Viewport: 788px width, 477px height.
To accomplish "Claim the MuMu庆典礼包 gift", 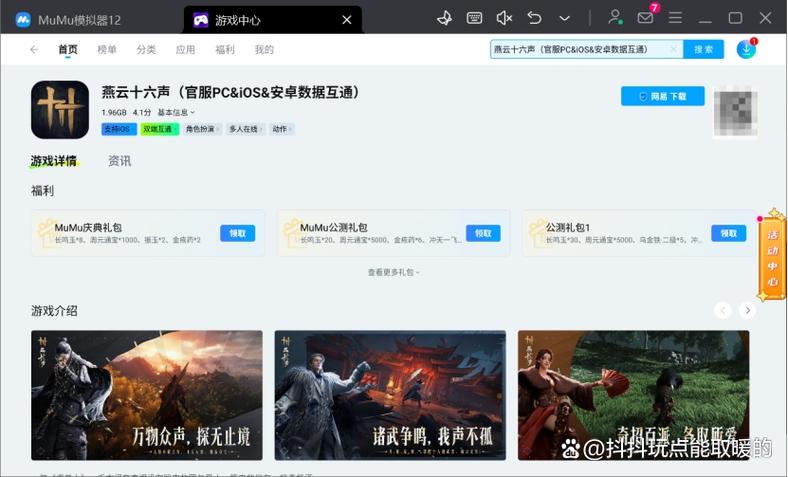I will click(237, 233).
